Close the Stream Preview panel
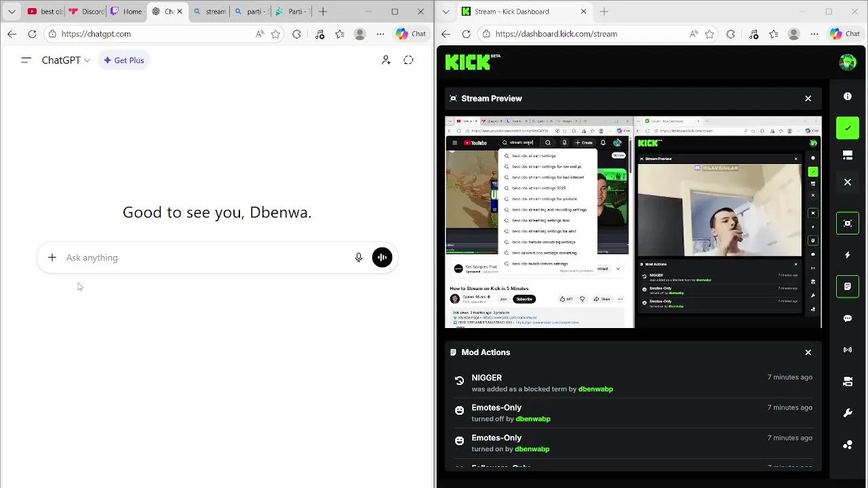The image size is (868, 488). [808, 98]
